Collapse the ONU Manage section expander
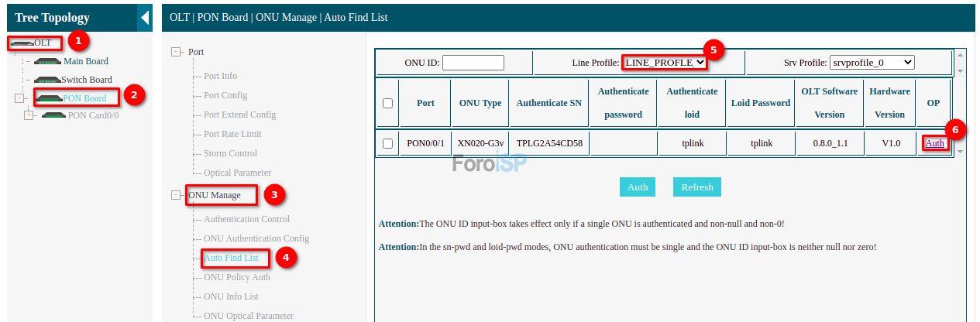980x322 pixels. [x=176, y=195]
